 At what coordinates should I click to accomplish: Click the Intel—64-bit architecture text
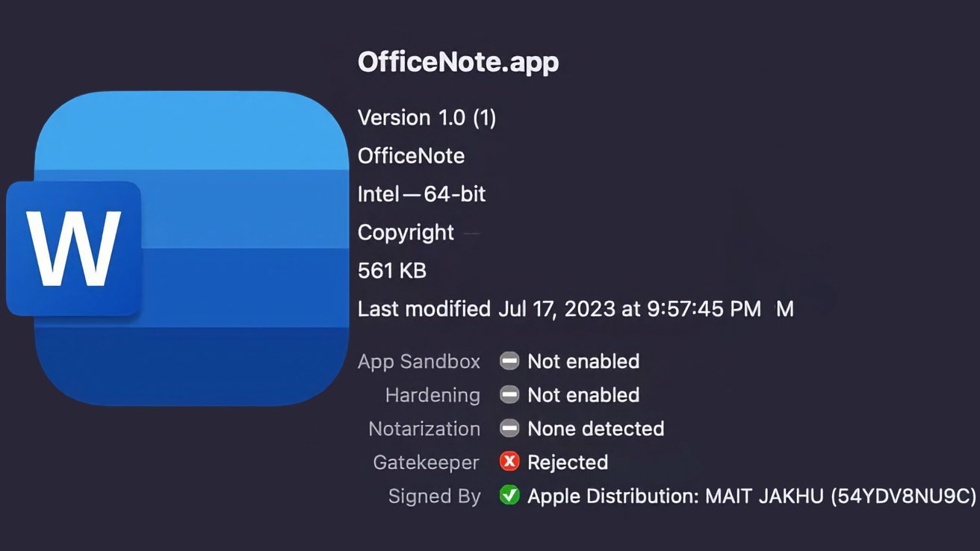pos(421,195)
